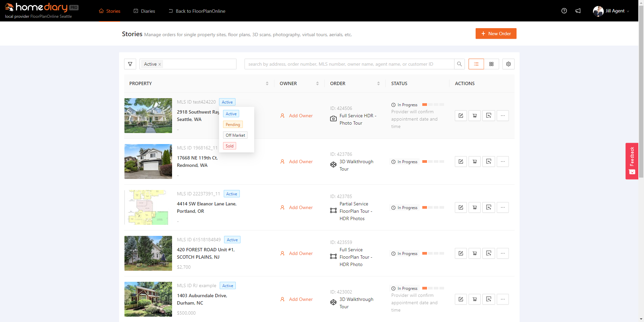Open more actions for order 424506
This screenshot has height=322, width=644.
503,116
